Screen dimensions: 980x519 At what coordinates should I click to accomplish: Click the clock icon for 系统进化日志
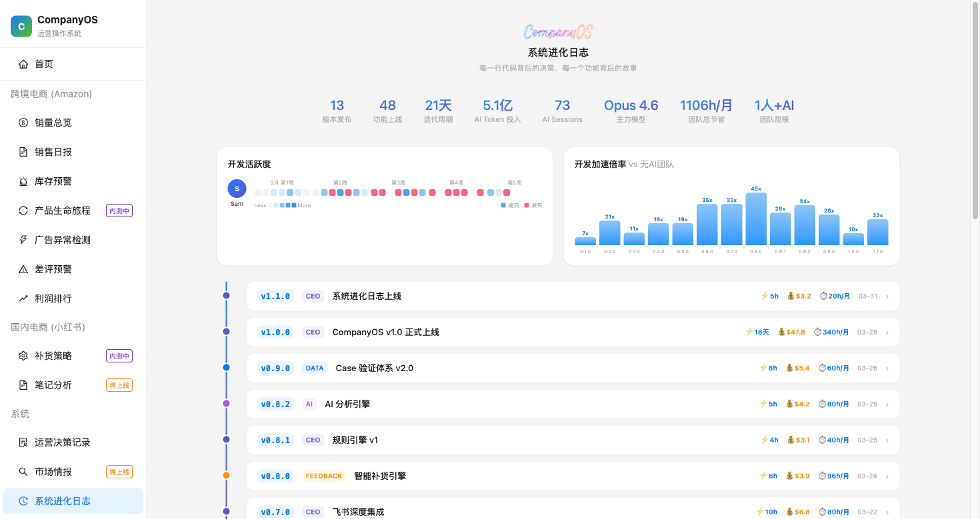click(x=23, y=501)
